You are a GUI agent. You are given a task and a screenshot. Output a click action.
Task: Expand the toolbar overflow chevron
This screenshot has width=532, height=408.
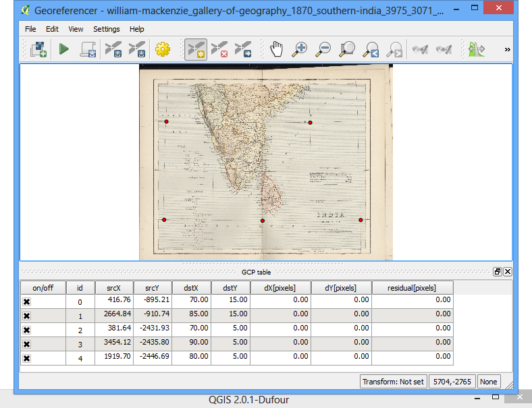tap(507, 49)
